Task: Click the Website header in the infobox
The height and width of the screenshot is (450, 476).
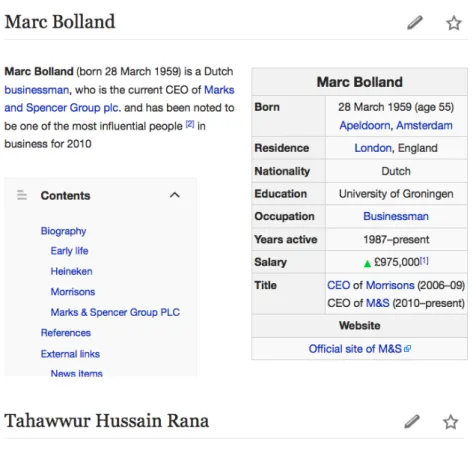Action: [360, 326]
